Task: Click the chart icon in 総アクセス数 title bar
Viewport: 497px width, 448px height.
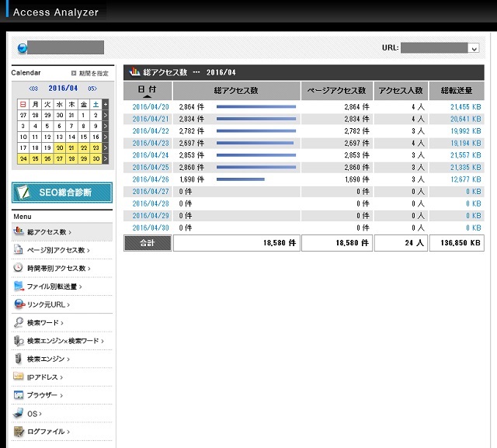Action: 134,72
